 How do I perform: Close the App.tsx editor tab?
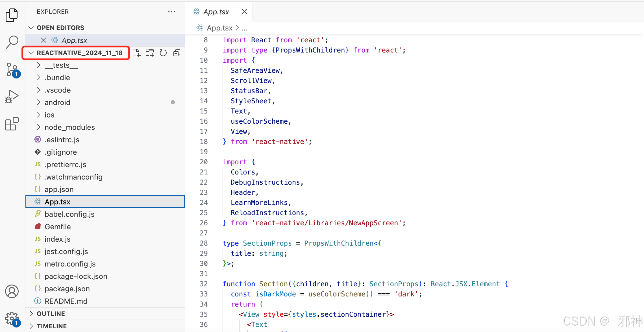point(245,12)
